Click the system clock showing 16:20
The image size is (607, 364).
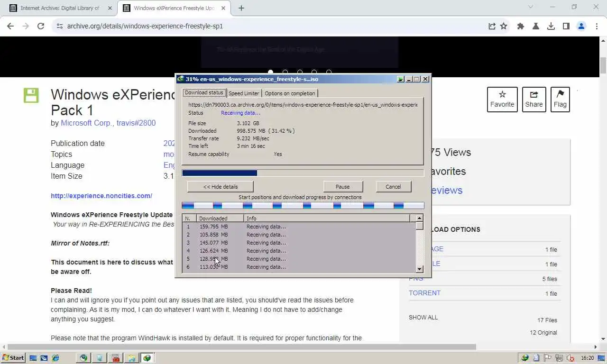tap(587, 358)
